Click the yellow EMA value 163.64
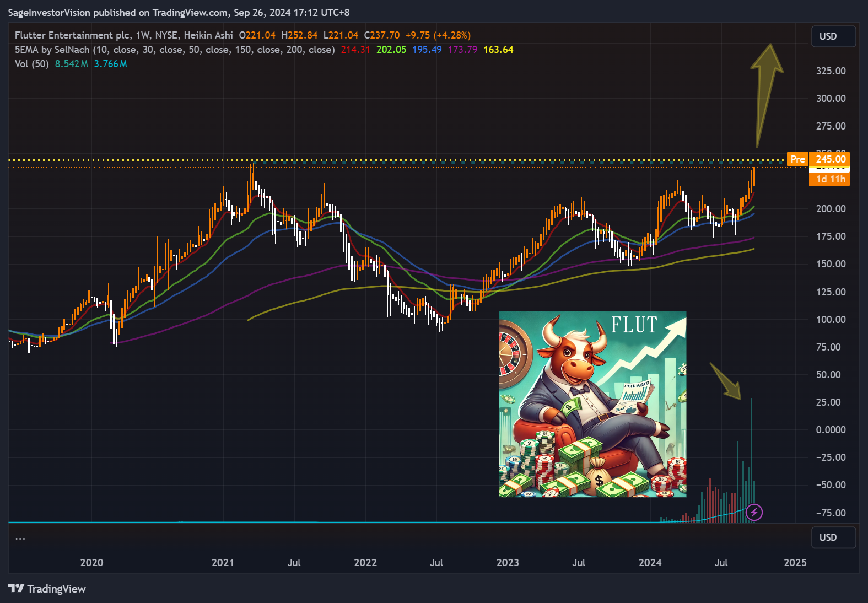This screenshot has height=603, width=868. (498, 50)
